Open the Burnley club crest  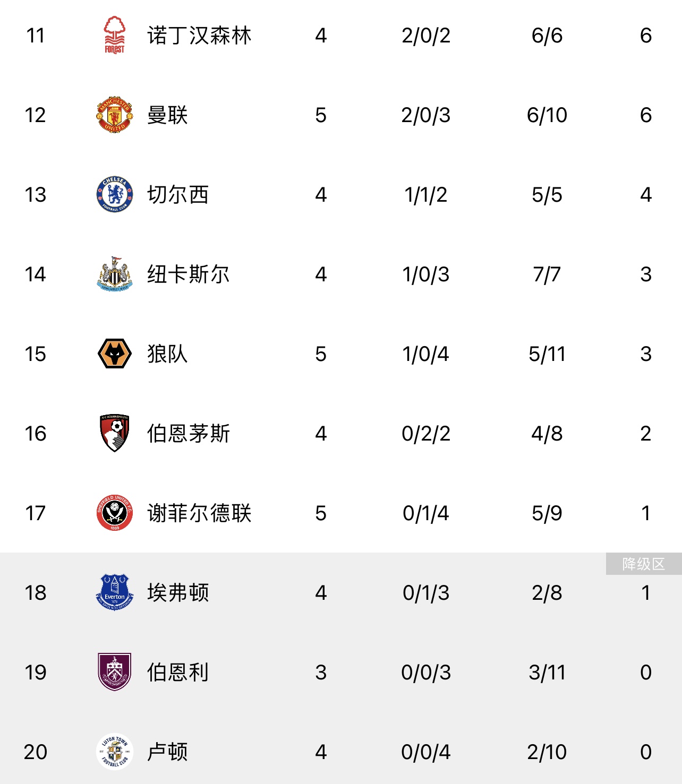(114, 672)
